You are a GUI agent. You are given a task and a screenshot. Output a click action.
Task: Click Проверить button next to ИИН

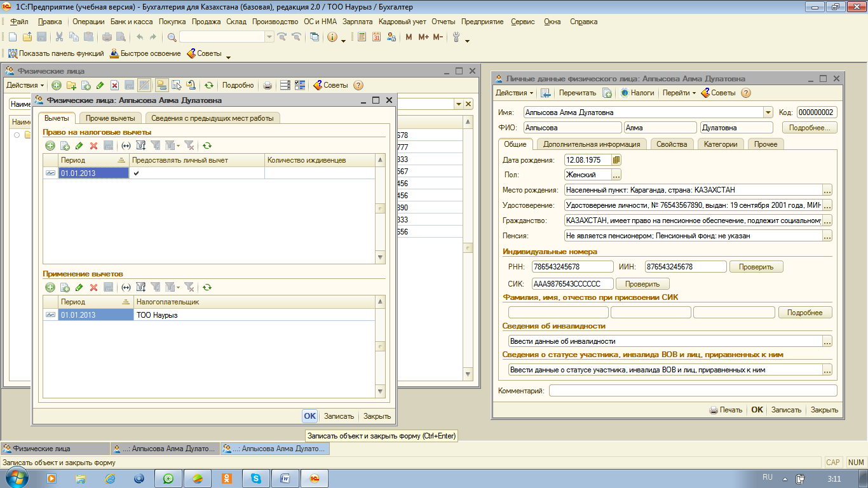coord(756,267)
